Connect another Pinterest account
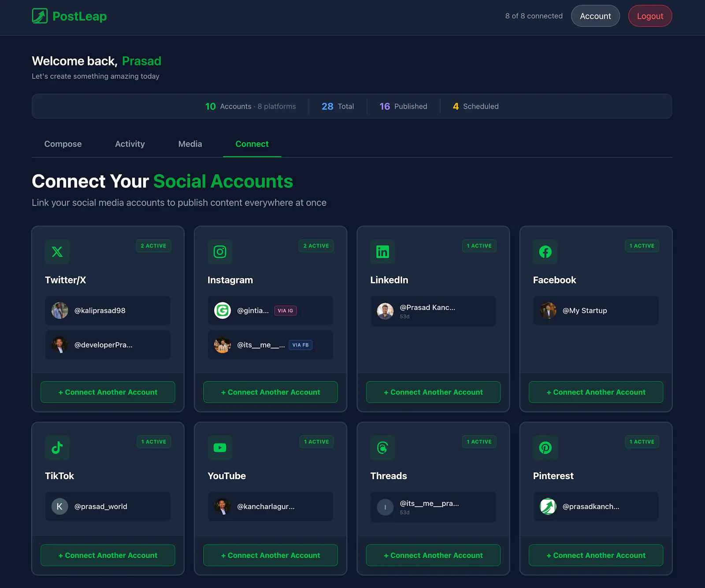The width and height of the screenshot is (705, 588). (596, 555)
